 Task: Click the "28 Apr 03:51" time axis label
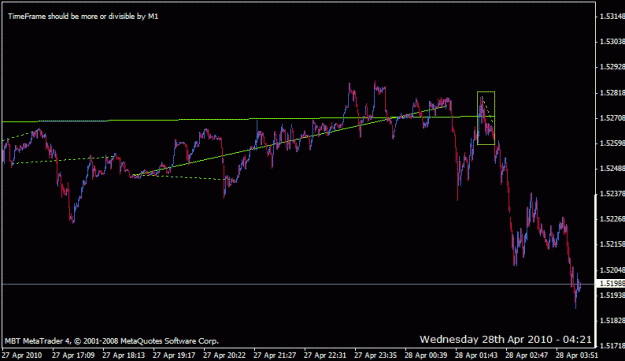[577, 355]
